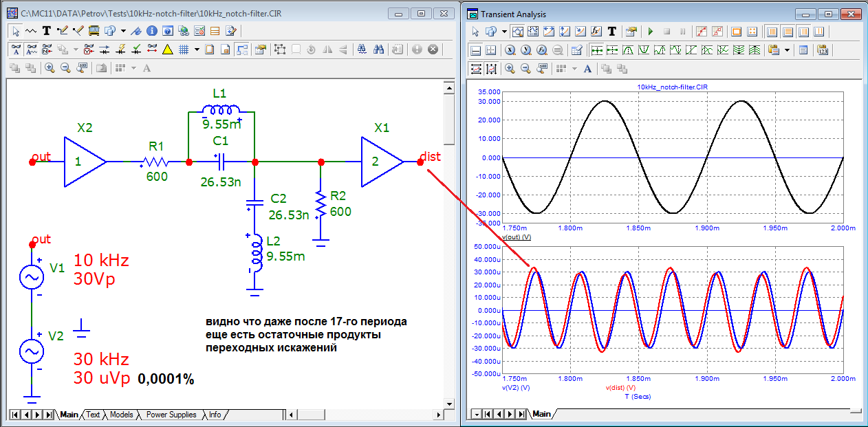Click the blue Info icon
Screen dimensions: 868x427
pos(151,31)
